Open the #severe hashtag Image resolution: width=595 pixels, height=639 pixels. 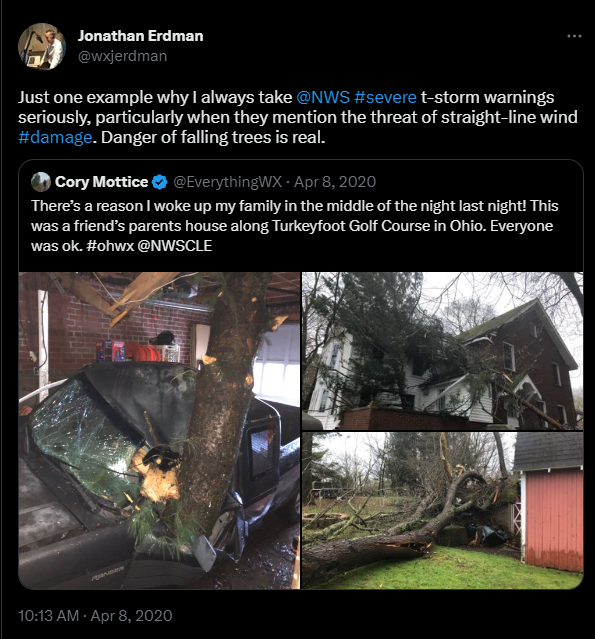(x=385, y=97)
